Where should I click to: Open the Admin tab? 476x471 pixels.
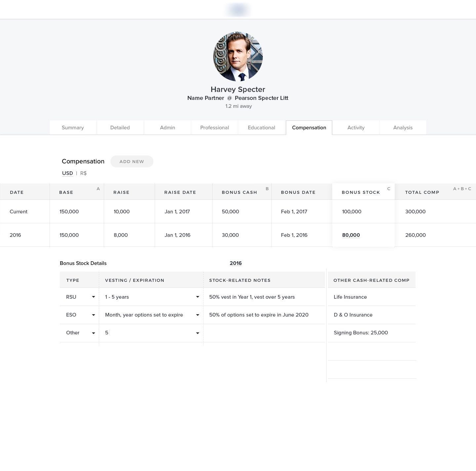(168, 128)
